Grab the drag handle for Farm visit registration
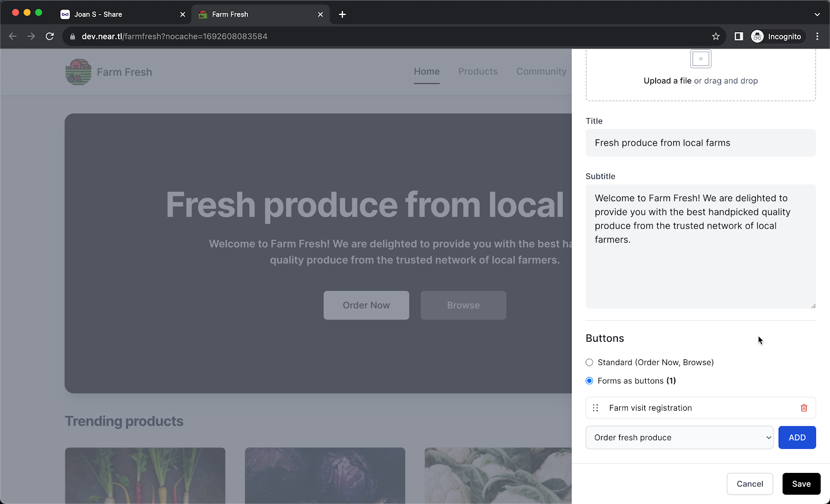 (596, 408)
